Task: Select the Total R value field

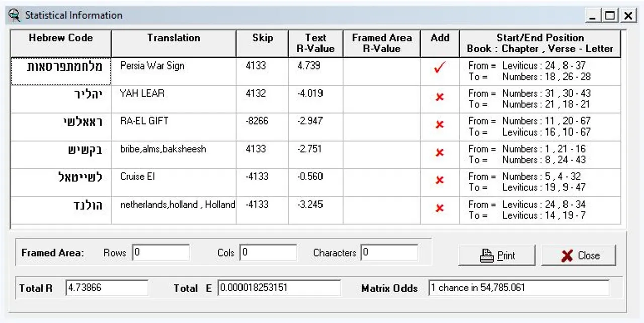Action: tap(107, 288)
